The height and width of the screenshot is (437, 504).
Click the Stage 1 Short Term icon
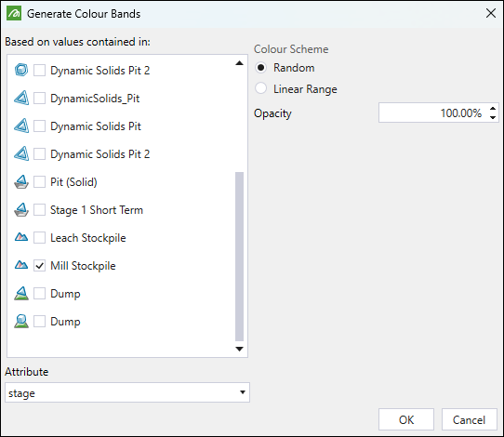(21, 210)
